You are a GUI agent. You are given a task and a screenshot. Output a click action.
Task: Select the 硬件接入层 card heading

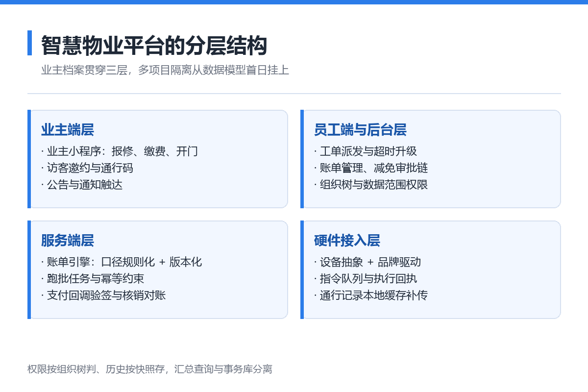pos(347,241)
